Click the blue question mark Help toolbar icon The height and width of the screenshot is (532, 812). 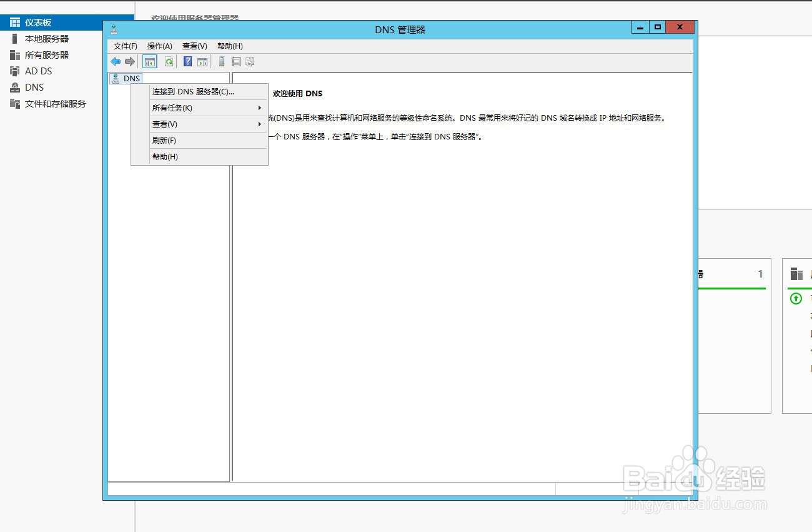187,61
